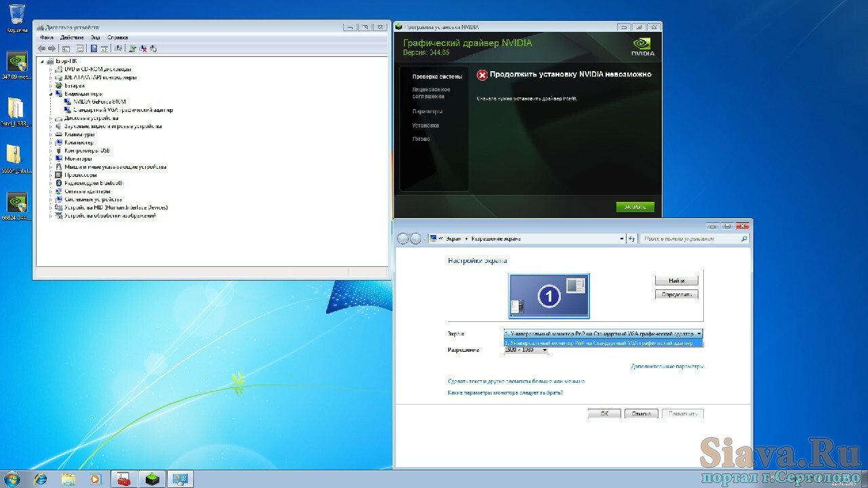
Task: Select the zipped Intel archive on desktop
Action: pyautogui.click(x=16, y=159)
